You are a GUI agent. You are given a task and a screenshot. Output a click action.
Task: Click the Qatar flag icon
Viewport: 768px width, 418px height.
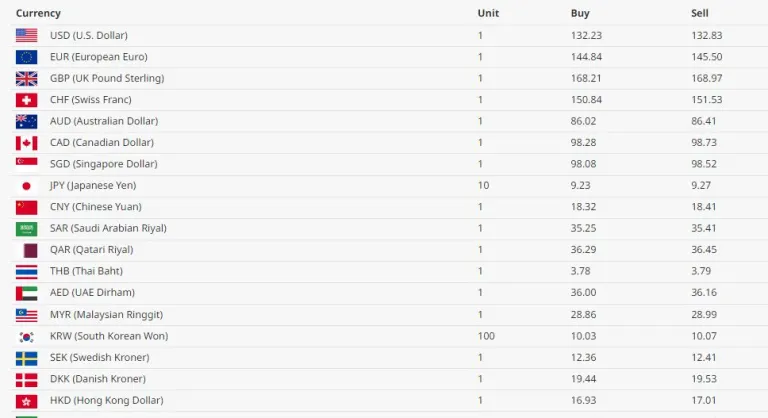pos(26,250)
